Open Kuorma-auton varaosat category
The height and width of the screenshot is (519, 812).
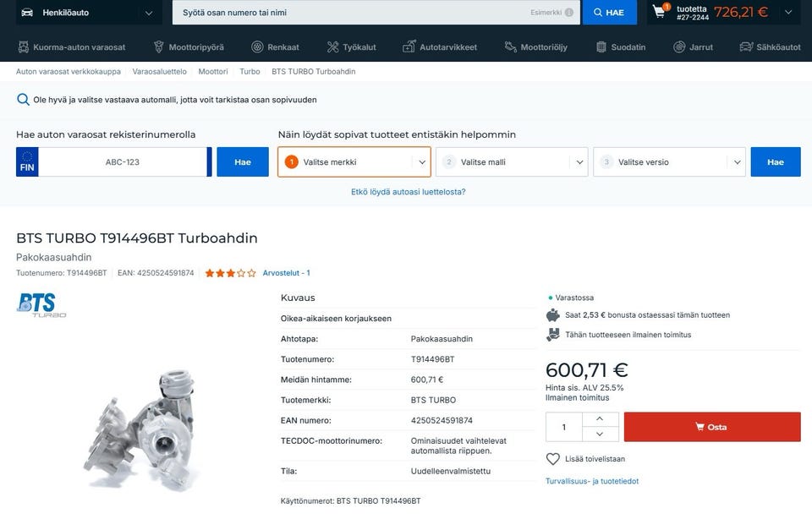click(71, 47)
